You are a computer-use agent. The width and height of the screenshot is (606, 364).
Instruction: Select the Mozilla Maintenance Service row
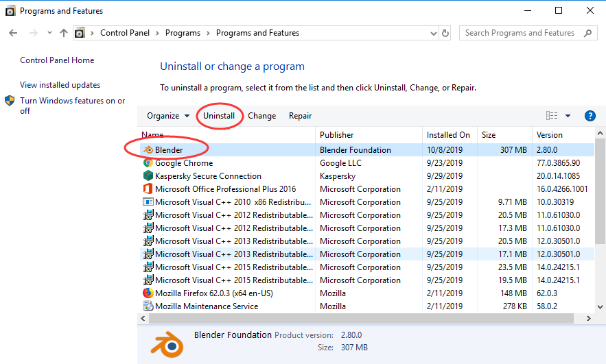[366, 306]
